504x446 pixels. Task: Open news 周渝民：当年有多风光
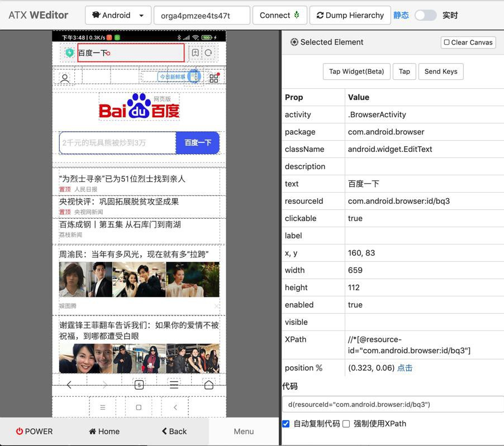pos(134,255)
